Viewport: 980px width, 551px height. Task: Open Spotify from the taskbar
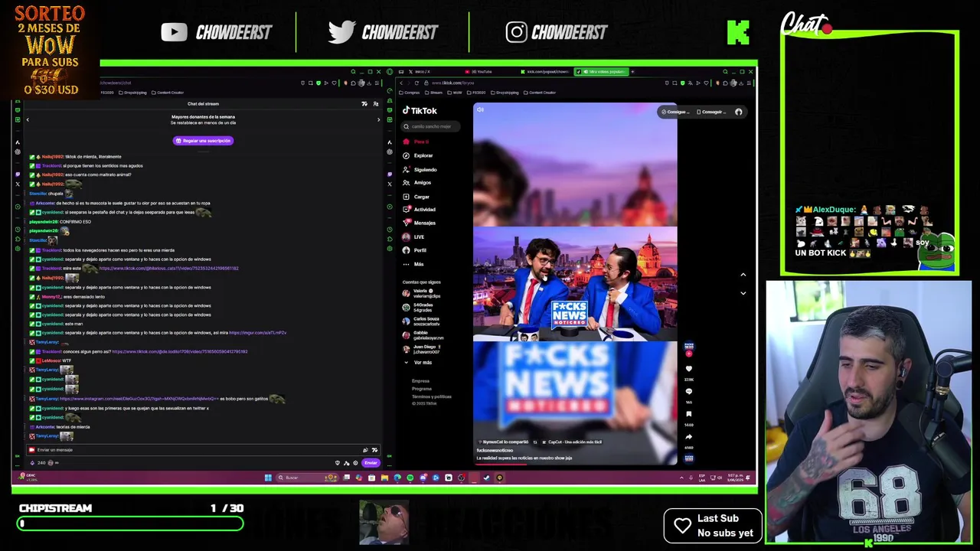[x=410, y=478]
